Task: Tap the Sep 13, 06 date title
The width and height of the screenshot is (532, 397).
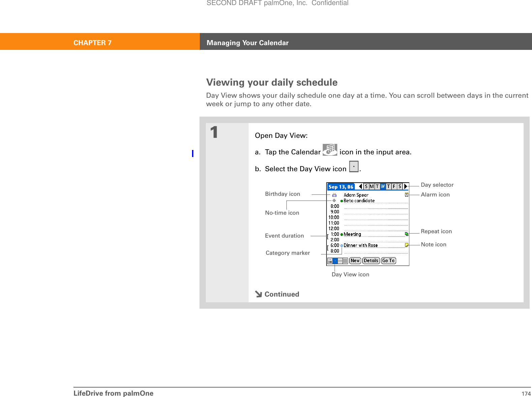Action: pos(341,187)
